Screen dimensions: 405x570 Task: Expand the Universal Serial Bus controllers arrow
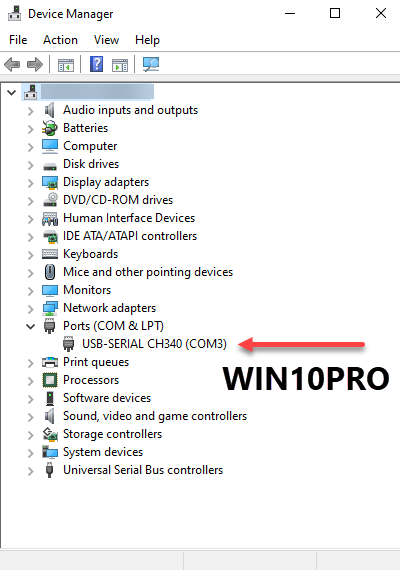pos(31,471)
